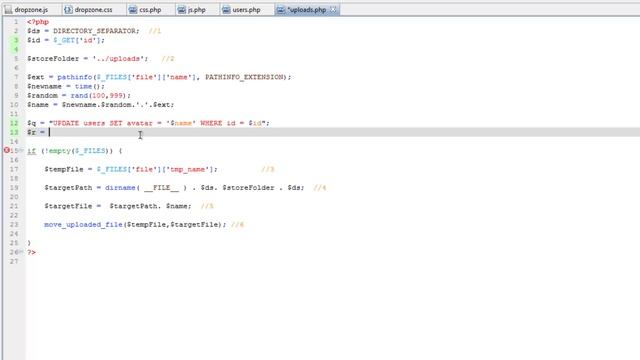Collapse the if block fold on line 15

tap(21, 151)
